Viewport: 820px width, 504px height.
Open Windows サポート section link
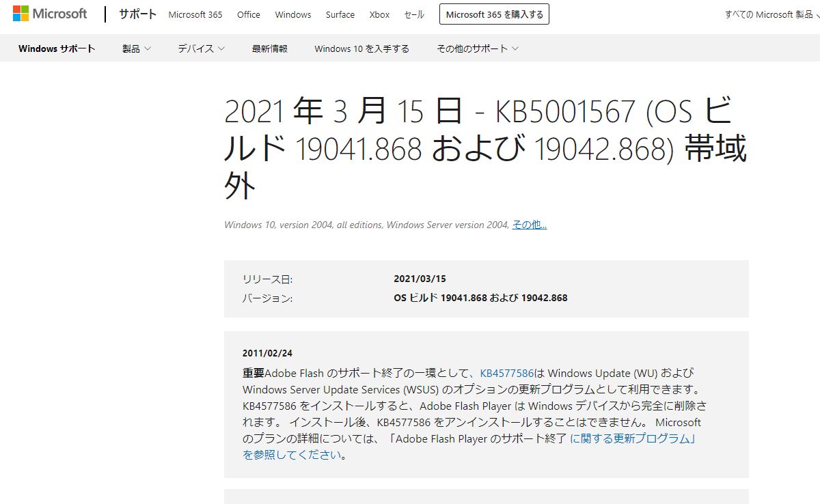click(57, 48)
